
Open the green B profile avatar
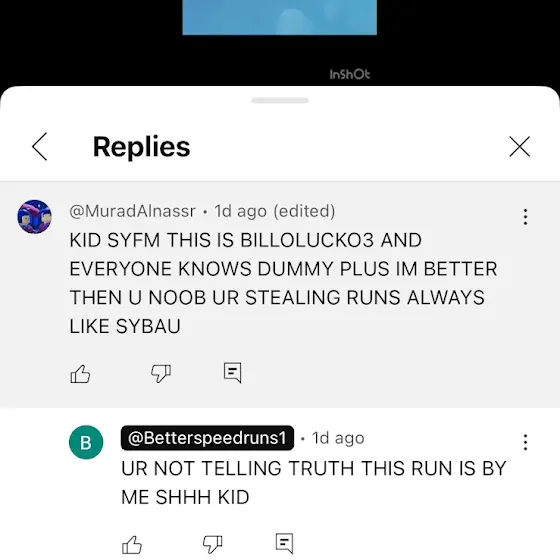(86, 442)
